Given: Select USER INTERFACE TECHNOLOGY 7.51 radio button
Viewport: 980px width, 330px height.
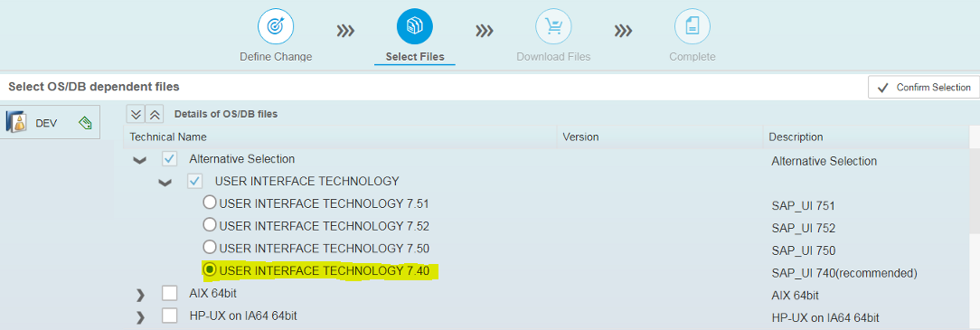Looking at the screenshot, I should tap(210, 203).
